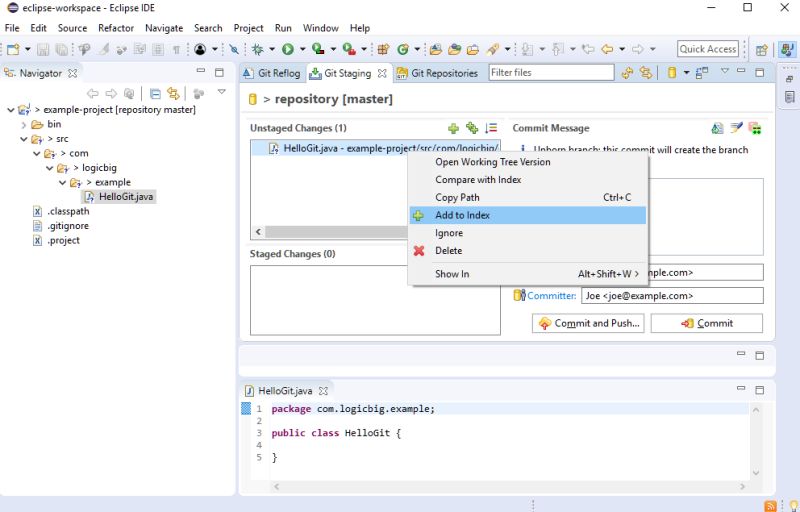Collapse All in the Navigator toolbar
The width and height of the screenshot is (800, 512).
[x=155, y=93]
